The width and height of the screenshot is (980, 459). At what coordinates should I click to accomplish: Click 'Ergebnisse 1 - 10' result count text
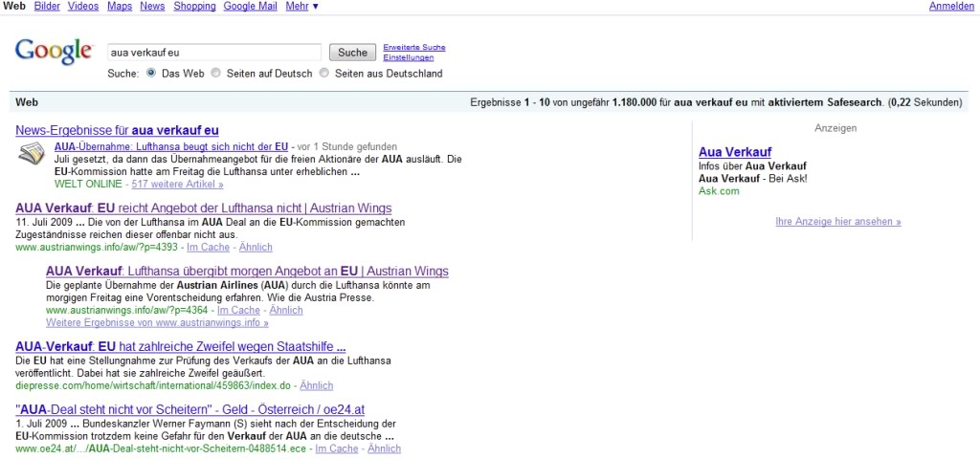pos(510,102)
